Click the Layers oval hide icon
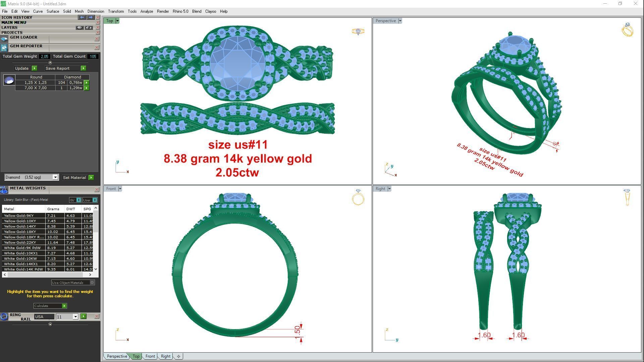 click(x=79, y=27)
